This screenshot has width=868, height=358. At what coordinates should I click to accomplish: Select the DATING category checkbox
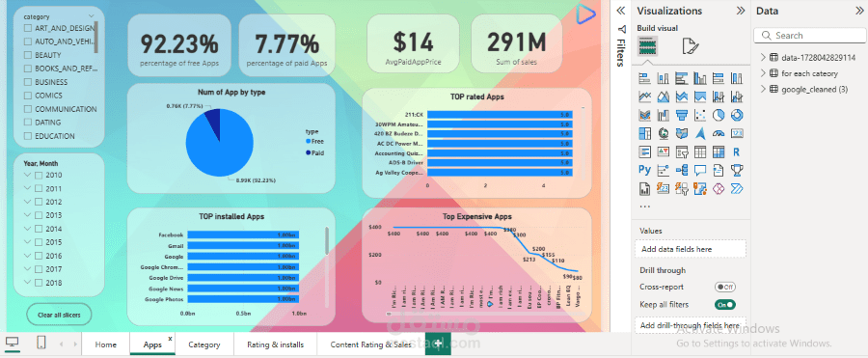coord(27,123)
